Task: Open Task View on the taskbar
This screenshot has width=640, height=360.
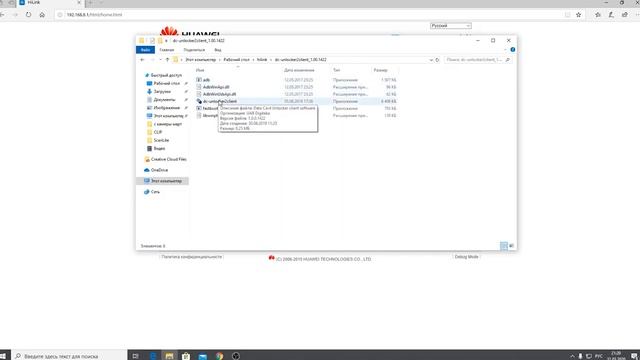Action: 136,356
